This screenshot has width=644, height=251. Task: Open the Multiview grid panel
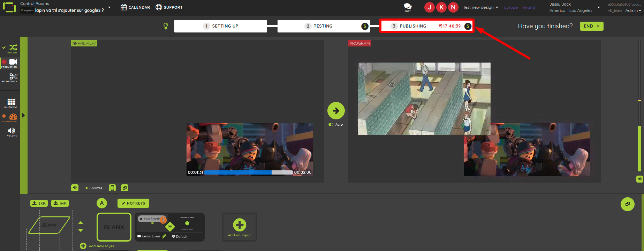pos(11,103)
